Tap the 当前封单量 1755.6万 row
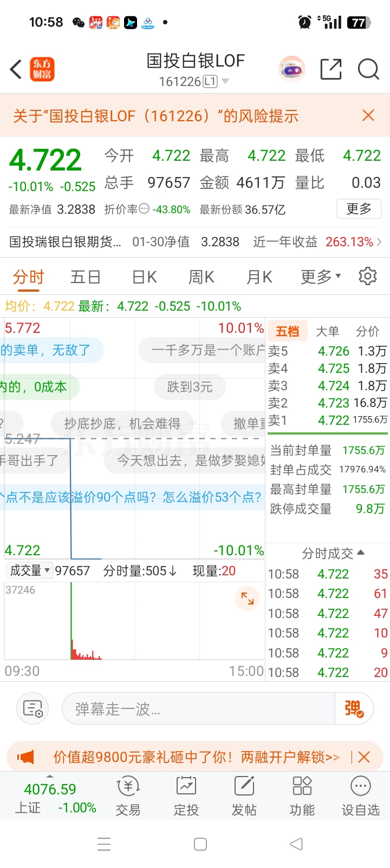Screen dimensions: 390x868 pos(328,450)
